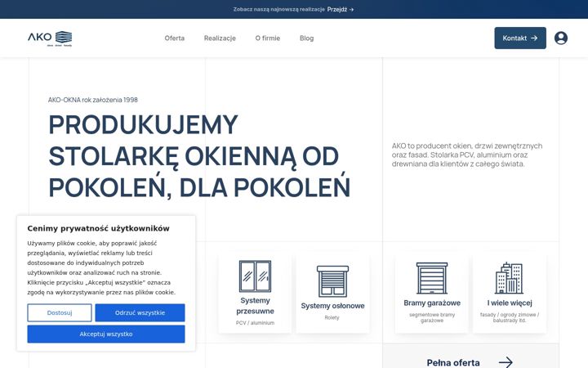Navigate to the Blog
588x368 pixels.
[x=307, y=38]
